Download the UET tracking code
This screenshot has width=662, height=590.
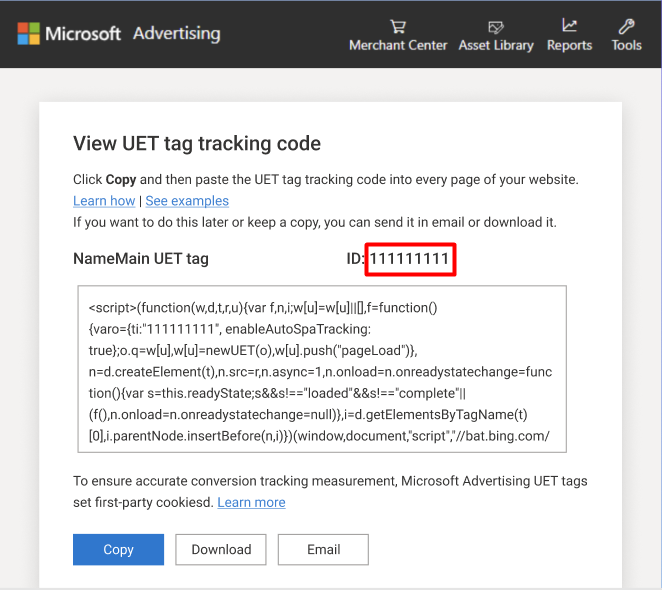point(221,549)
